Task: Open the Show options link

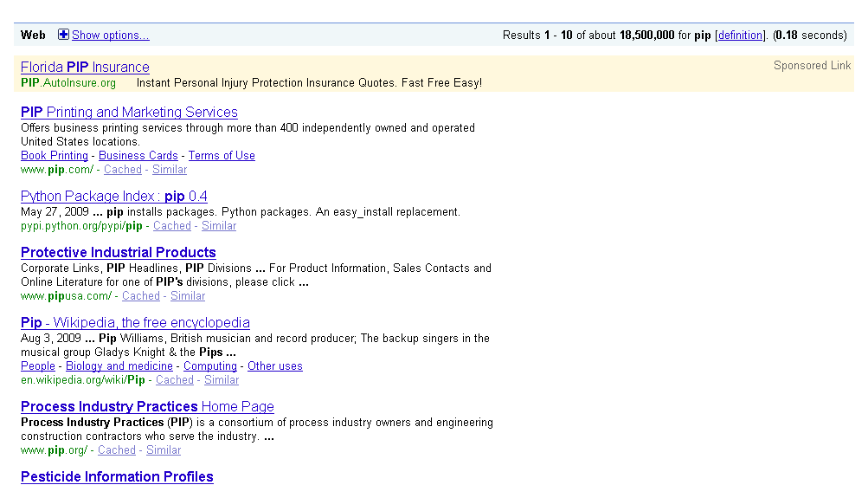Action: coord(110,36)
